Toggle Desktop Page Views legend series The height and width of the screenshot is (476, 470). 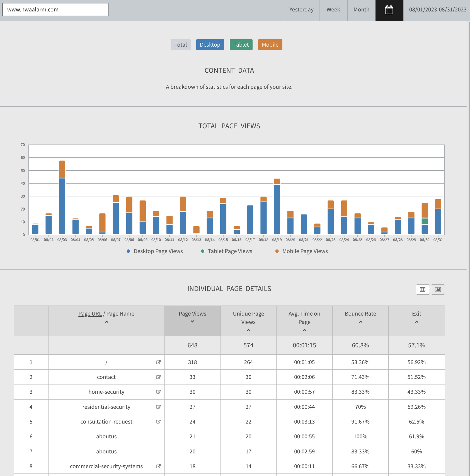pyautogui.click(x=155, y=251)
